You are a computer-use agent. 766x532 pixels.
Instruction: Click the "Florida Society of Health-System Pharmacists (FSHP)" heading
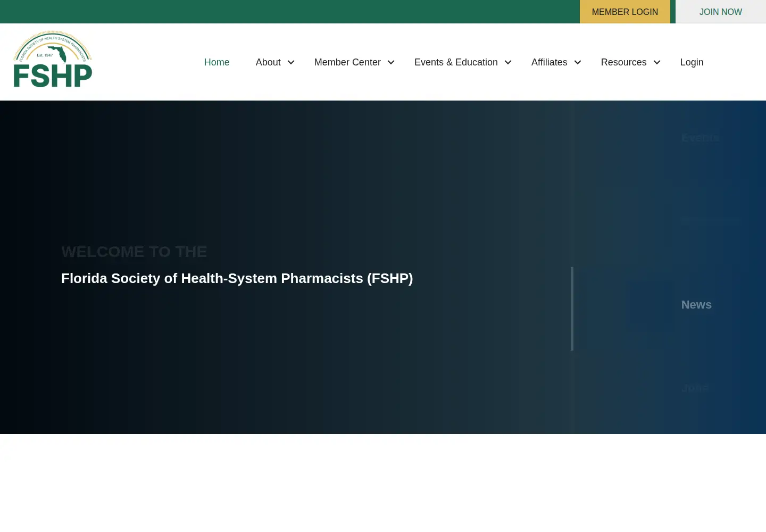coord(237,278)
